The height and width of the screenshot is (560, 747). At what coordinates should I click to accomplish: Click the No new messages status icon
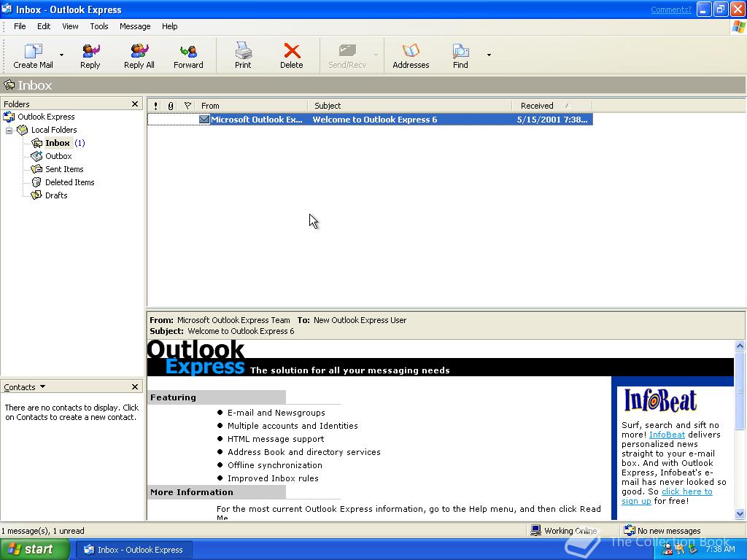click(x=630, y=530)
